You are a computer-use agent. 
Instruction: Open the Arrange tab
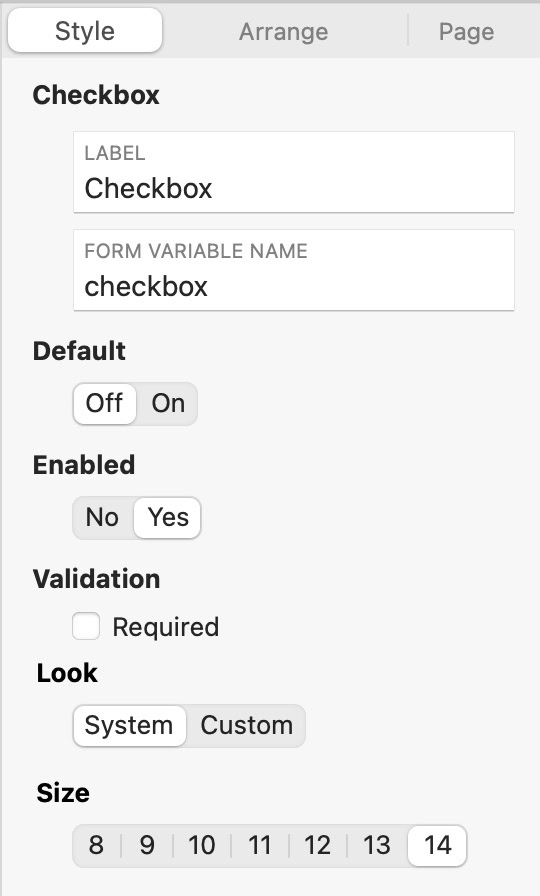283,31
